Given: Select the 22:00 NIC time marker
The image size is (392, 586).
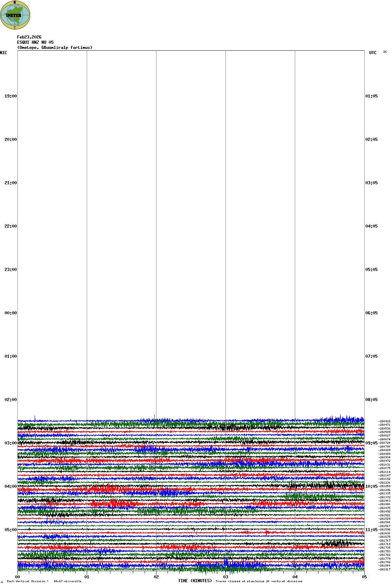Looking at the screenshot, I should pyautogui.click(x=10, y=226).
